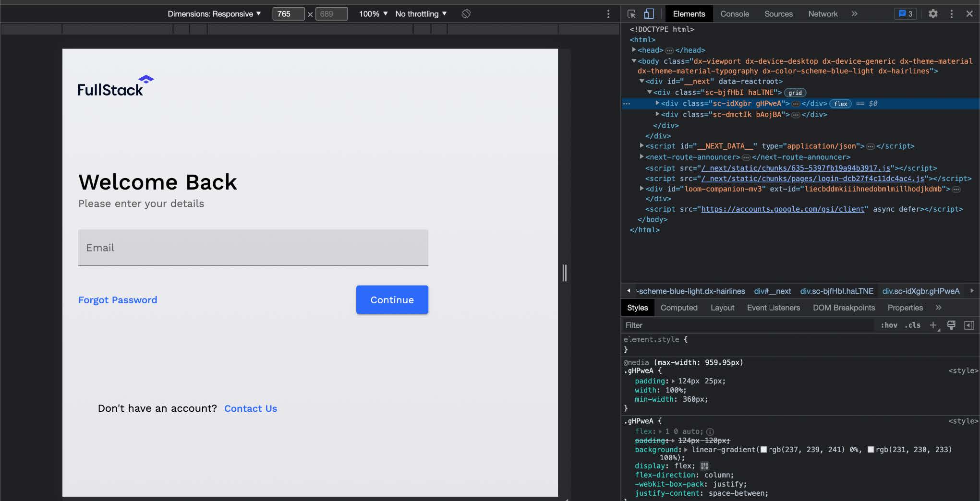This screenshot has height=501, width=980.
Task: Toggle the flex badge on selected div
Action: (x=840, y=104)
